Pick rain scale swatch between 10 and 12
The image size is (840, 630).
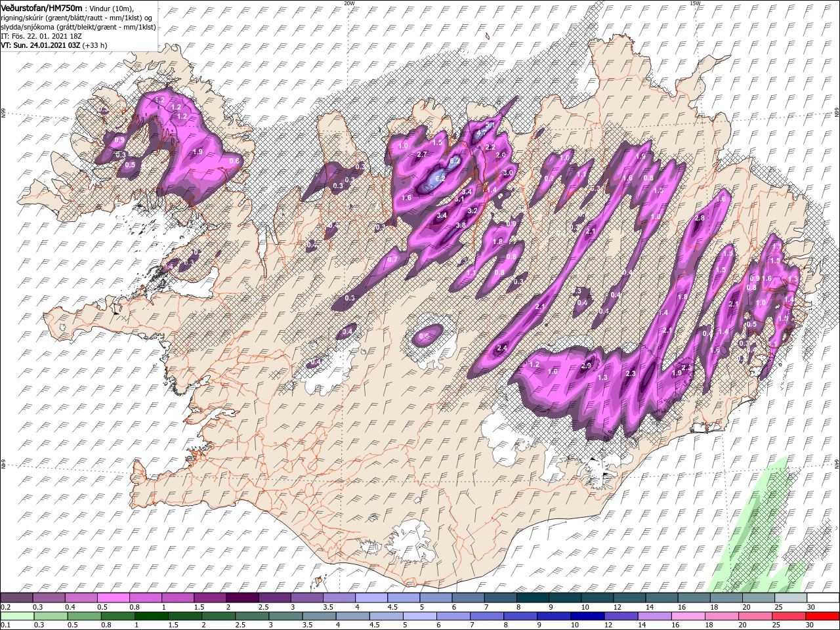click(589, 616)
